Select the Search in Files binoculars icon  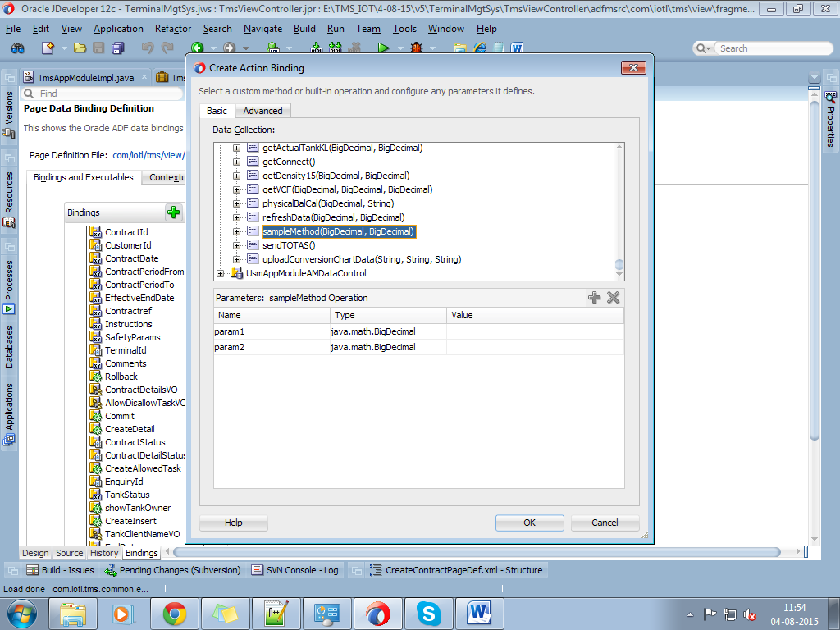pos(18,48)
